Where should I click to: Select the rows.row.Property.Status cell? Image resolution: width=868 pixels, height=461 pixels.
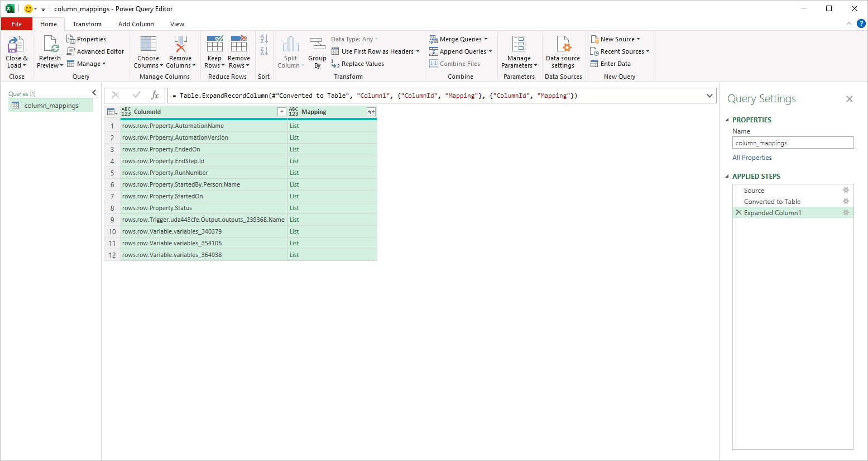tap(204, 208)
